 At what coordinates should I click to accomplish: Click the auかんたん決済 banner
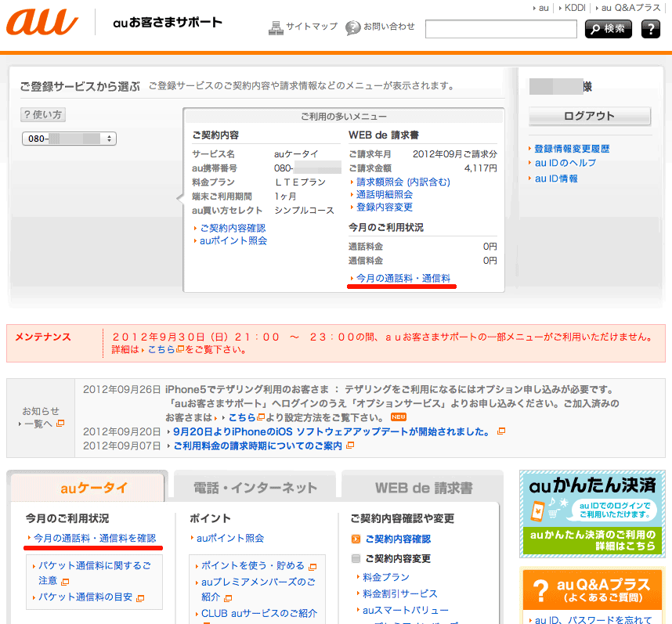592,514
